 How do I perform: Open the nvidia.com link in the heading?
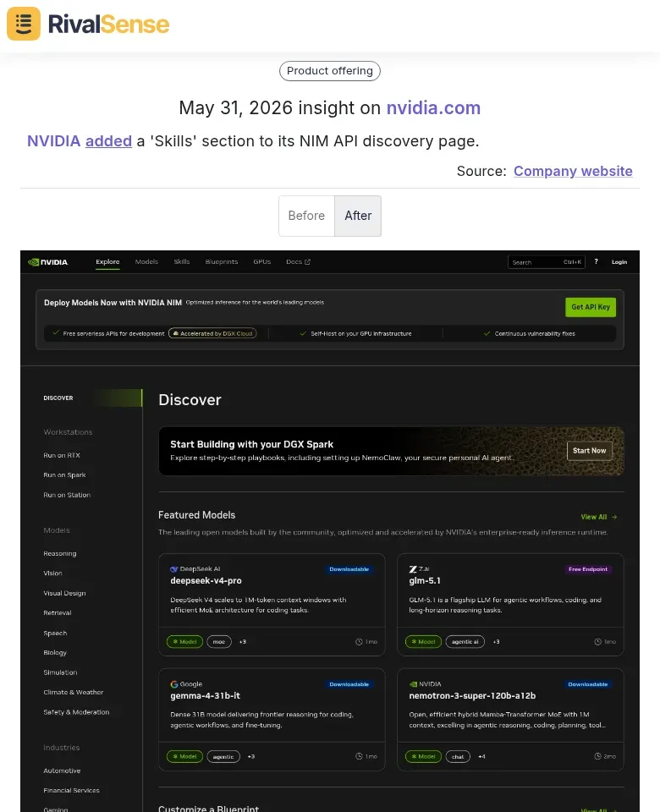(x=433, y=107)
